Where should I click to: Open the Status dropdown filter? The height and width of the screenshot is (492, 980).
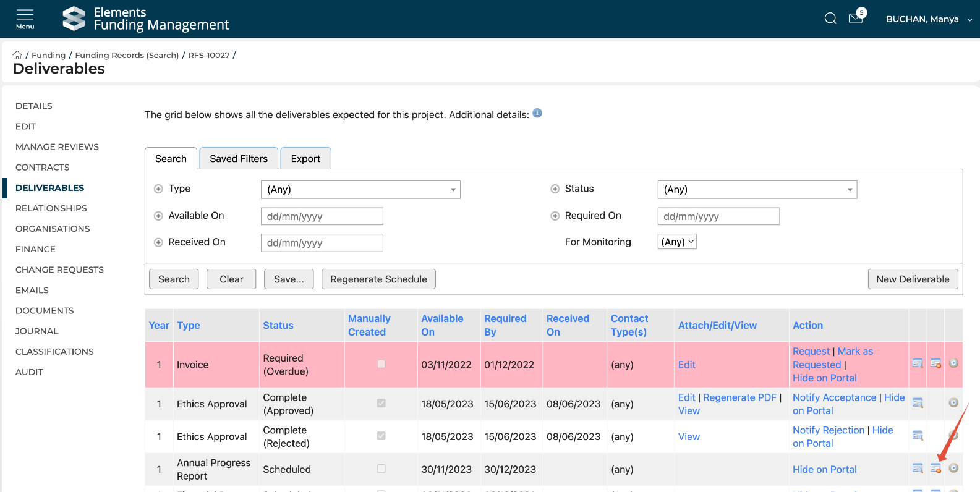[x=757, y=190]
